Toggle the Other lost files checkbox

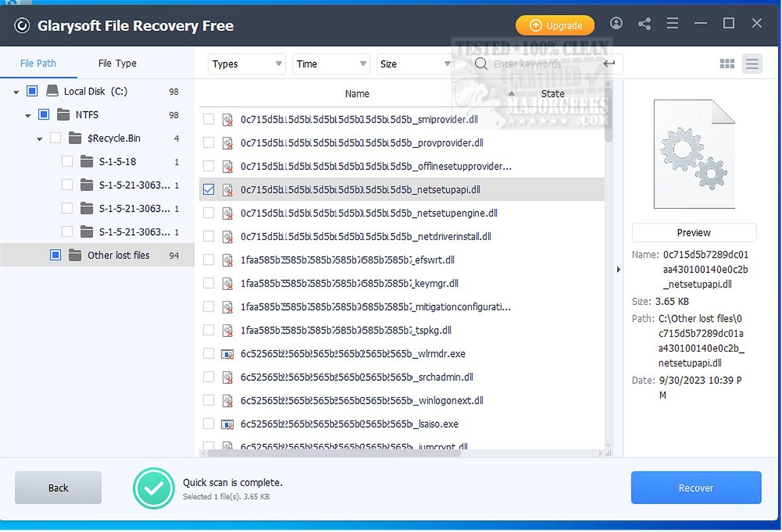[55, 255]
